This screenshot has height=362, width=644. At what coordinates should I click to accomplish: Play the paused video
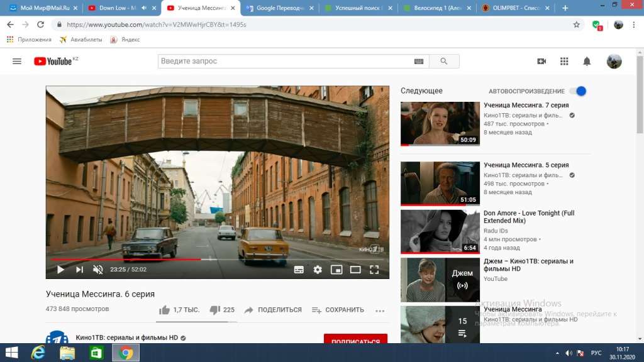point(60,270)
